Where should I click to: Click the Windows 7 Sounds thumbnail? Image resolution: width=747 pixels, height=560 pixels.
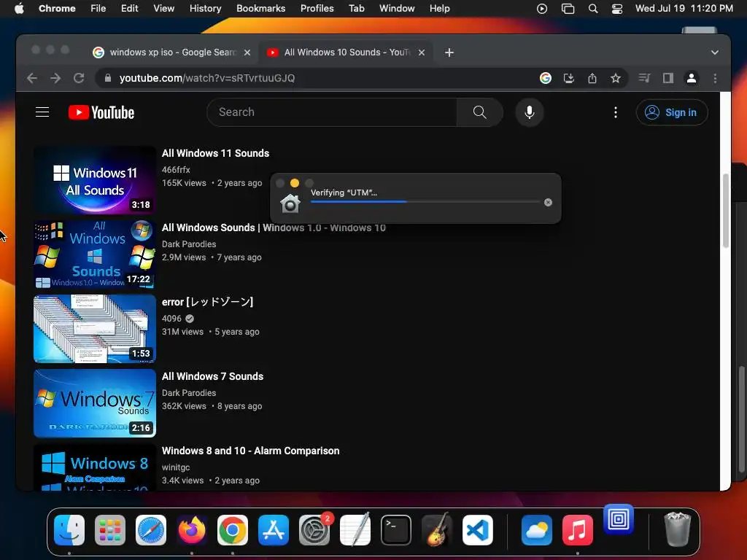(95, 402)
